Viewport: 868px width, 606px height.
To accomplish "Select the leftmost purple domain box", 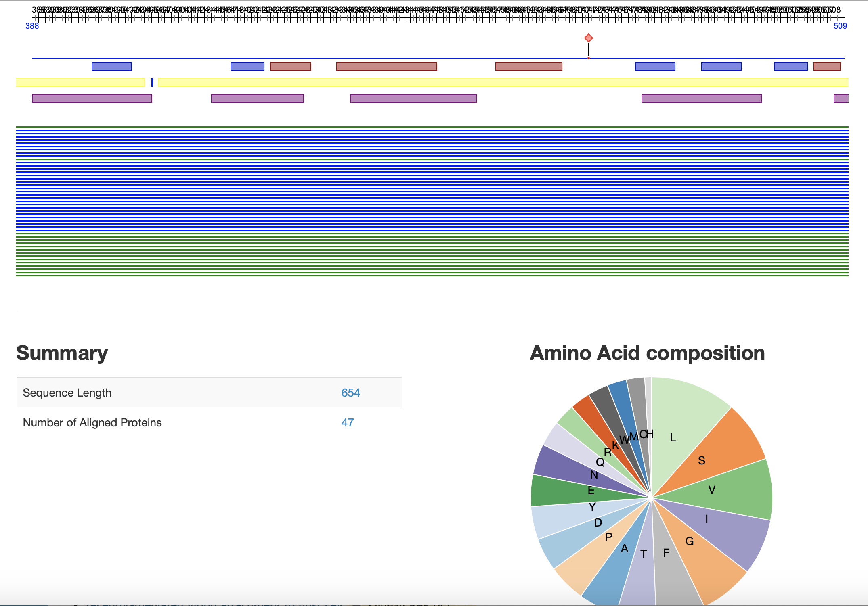I will 92,98.
